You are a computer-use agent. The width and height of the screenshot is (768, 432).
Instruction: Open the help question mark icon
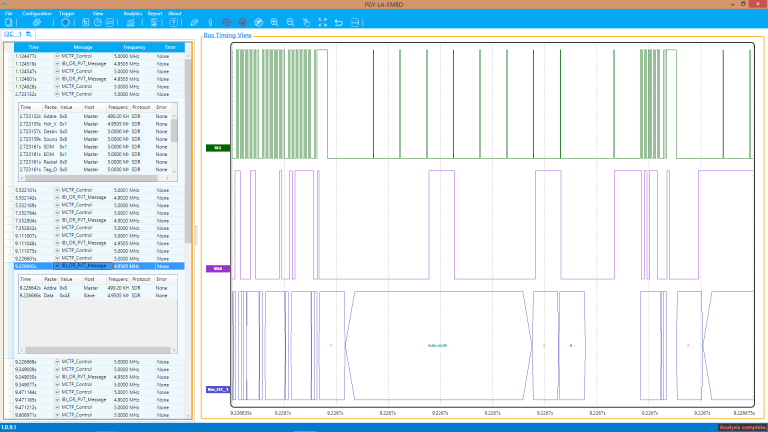173,23
